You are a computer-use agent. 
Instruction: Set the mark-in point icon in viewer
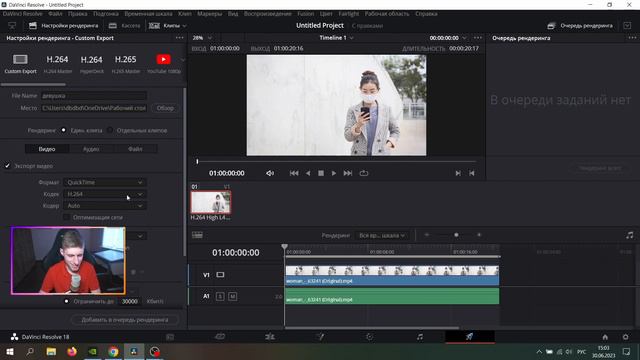(458, 173)
